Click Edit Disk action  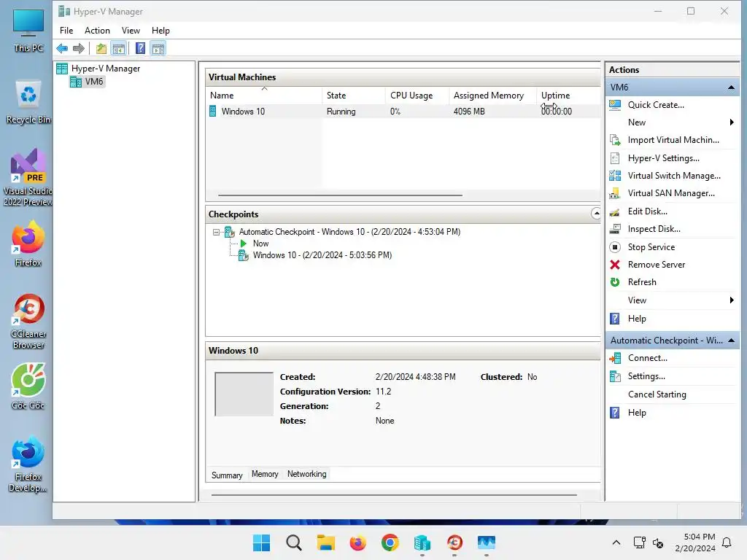[x=647, y=211]
